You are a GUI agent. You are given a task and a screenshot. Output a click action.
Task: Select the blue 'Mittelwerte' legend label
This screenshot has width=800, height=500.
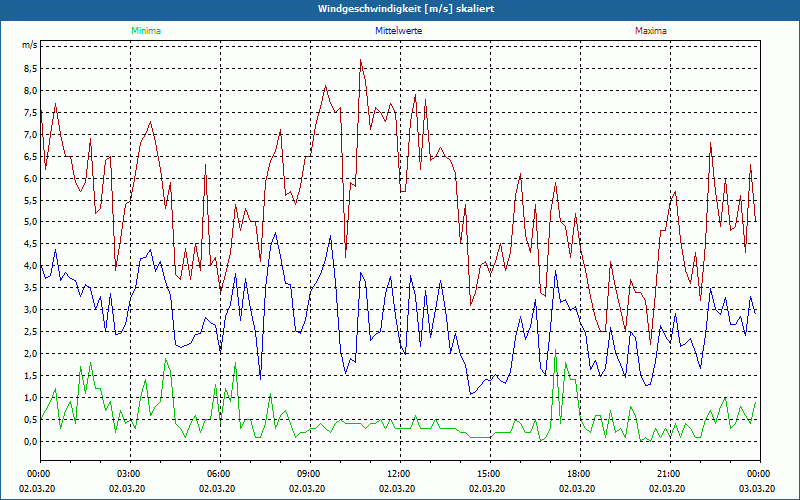(x=398, y=31)
